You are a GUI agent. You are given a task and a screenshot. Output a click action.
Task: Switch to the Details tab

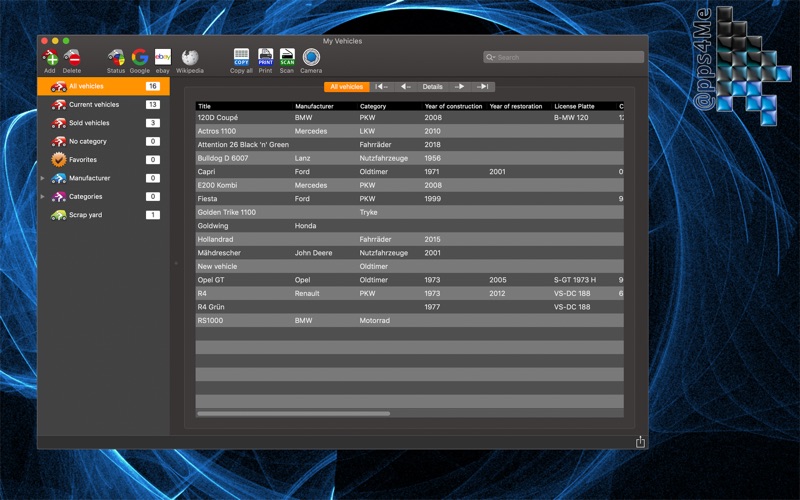point(433,87)
